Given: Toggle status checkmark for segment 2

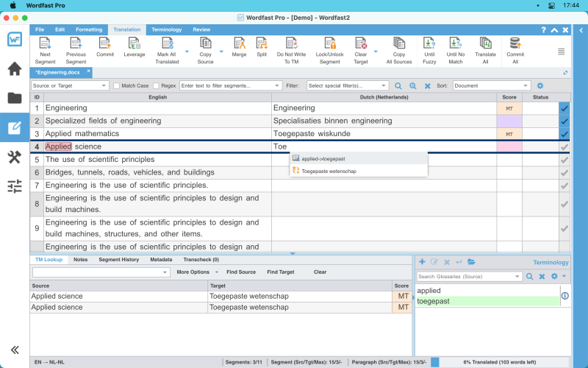Looking at the screenshot, I should point(564,121).
